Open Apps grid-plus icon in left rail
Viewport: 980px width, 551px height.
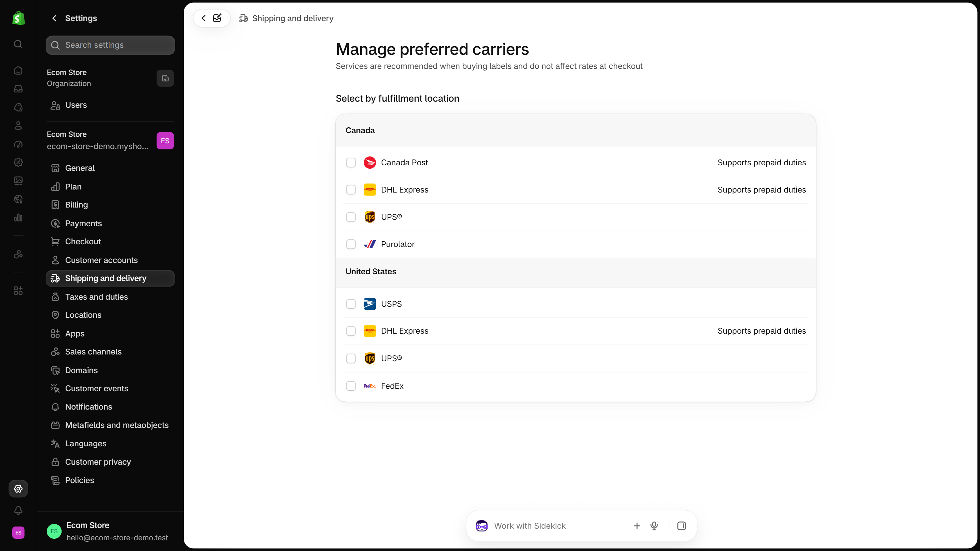18,291
